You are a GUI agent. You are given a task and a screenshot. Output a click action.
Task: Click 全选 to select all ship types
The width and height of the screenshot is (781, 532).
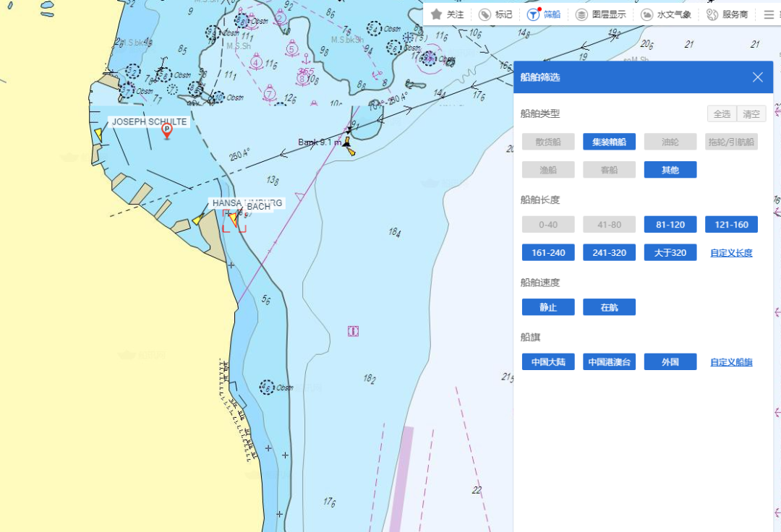point(722,114)
